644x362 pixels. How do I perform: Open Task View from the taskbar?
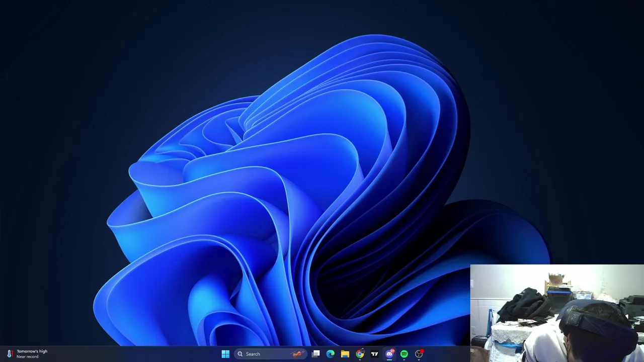316,354
